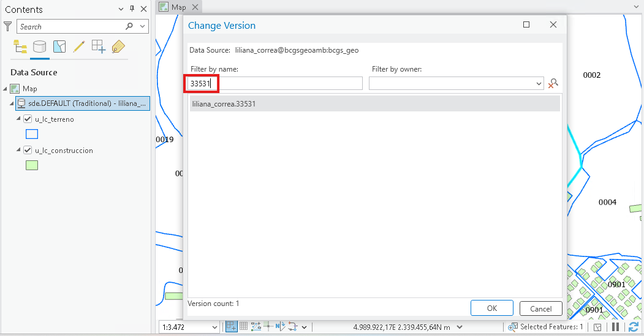Collapse the u_lc_construccion layer legend

(18, 150)
